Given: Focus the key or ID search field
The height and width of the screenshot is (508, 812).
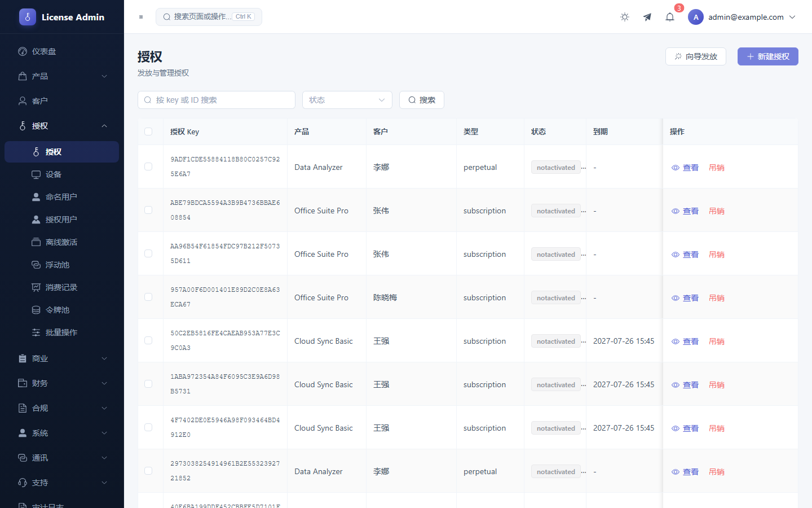Looking at the screenshot, I should (x=217, y=100).
